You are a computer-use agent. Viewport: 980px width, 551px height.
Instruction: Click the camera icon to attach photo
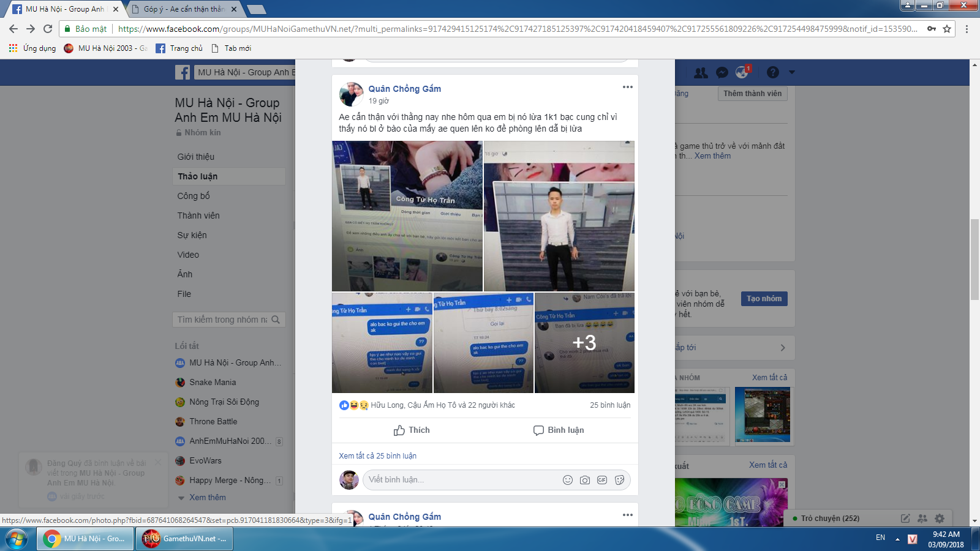(585, 480)
